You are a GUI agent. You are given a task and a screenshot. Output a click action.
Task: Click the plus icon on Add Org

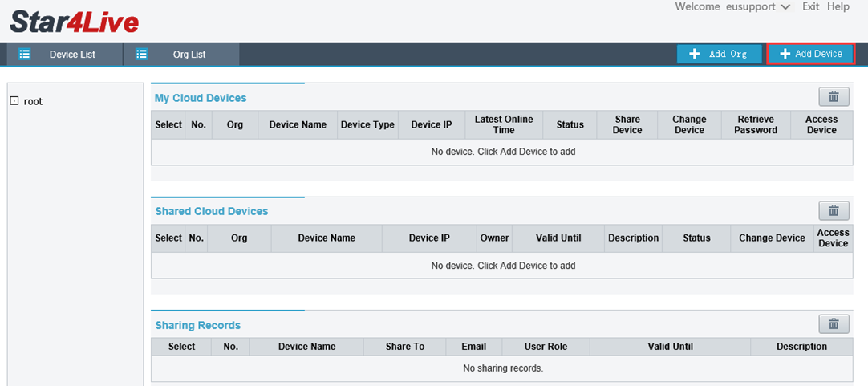click(x=694, y=54)
